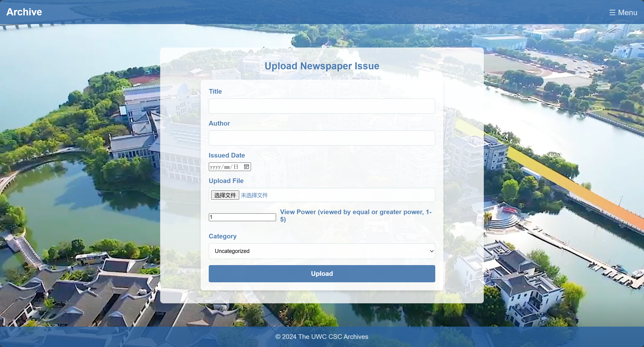Click the Issued Date label
Screen dimensions: 644x347
tap(227, 155)
